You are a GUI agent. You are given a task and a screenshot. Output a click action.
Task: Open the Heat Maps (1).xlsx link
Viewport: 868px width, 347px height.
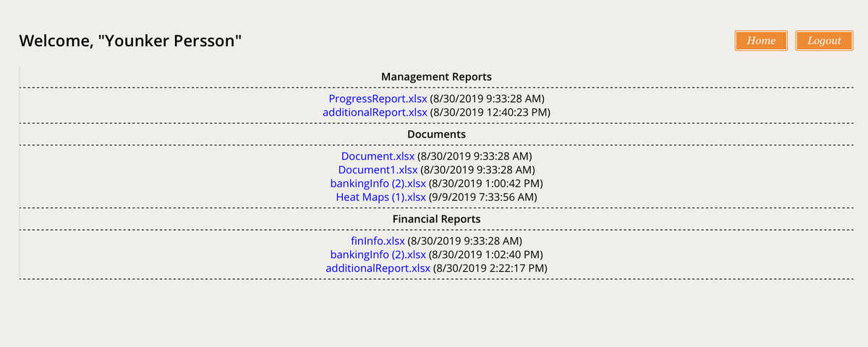click(381, 197)
